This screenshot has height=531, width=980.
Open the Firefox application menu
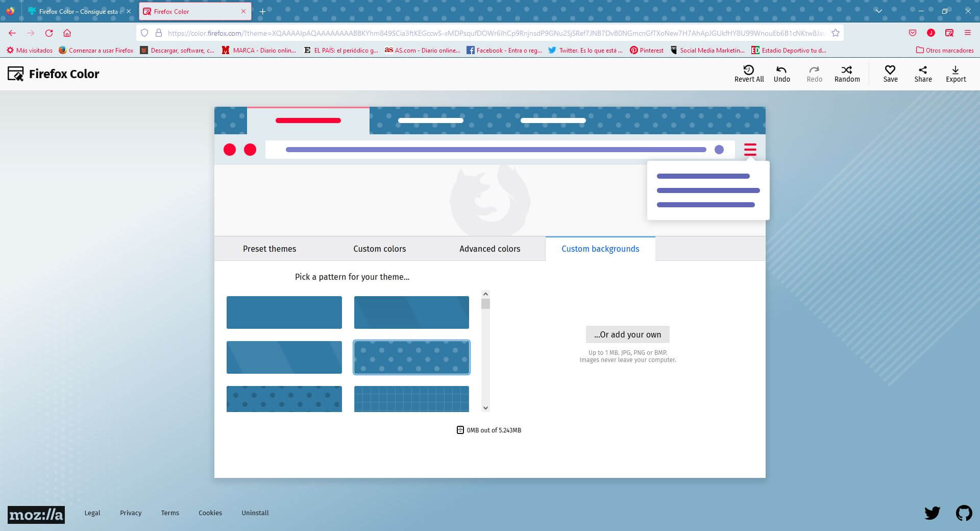[968, 33]
